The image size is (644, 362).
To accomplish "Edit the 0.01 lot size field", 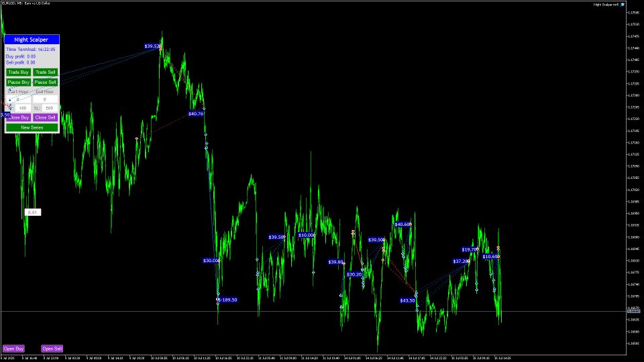I will pos(33,213).
